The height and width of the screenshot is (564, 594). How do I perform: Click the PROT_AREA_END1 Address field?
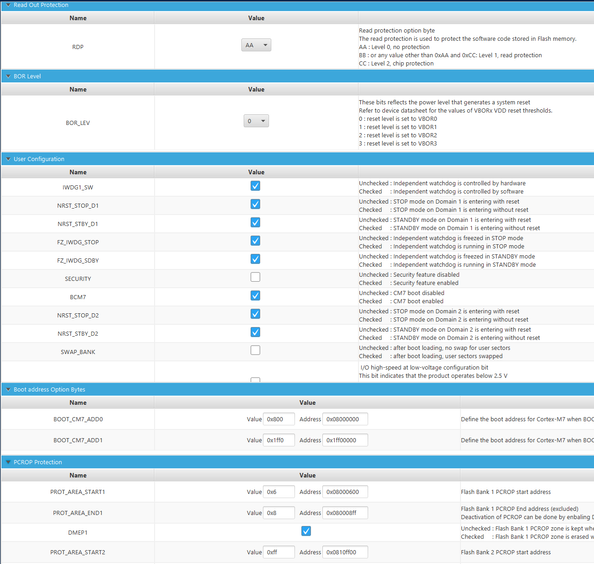click(x=345, y=513)
